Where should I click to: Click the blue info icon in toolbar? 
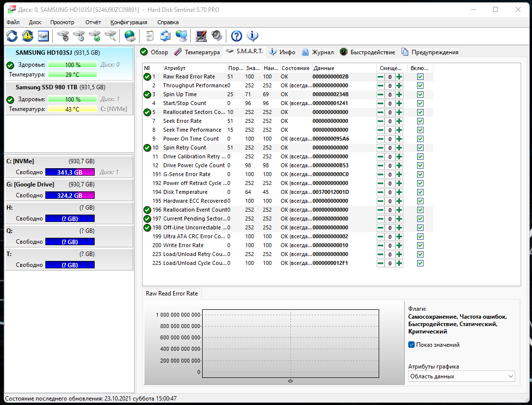point(252,36)
